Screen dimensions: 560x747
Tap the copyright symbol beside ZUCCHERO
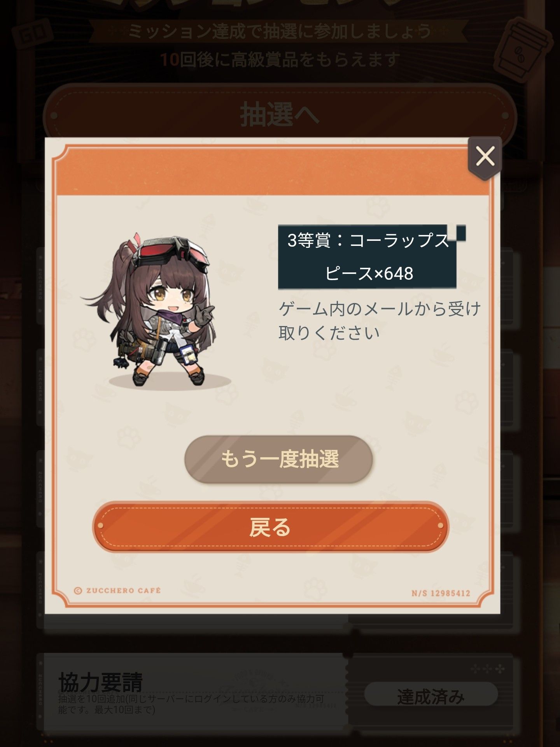click(x=78, y=591)
